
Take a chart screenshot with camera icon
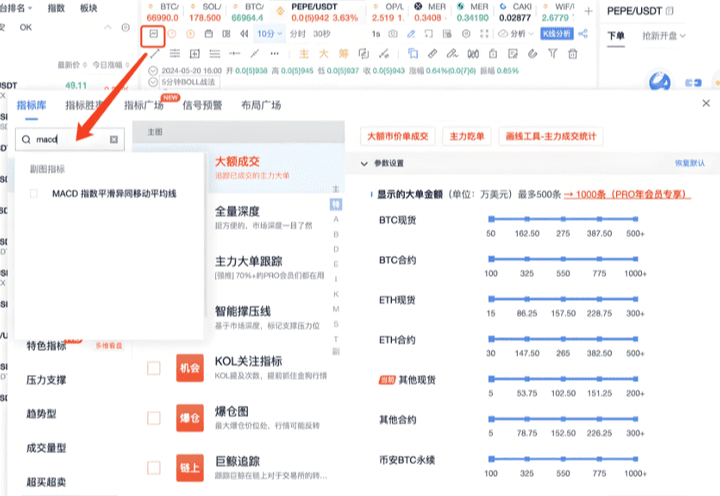393,34
